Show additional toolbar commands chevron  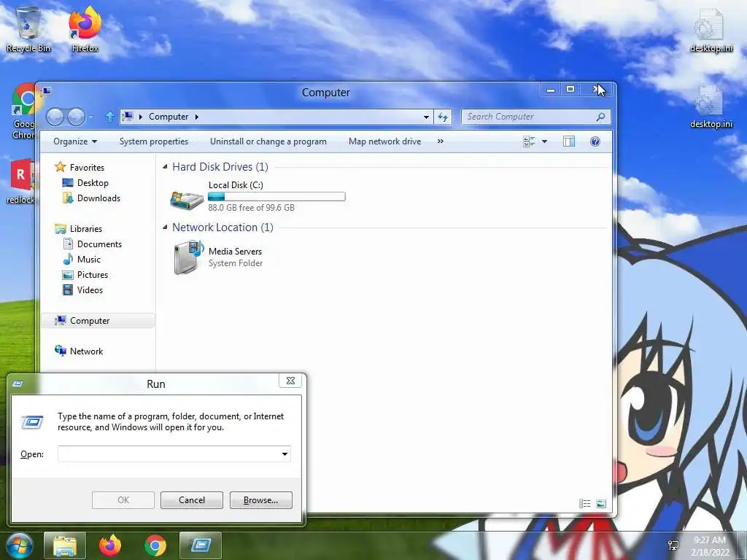coord(440,141)
